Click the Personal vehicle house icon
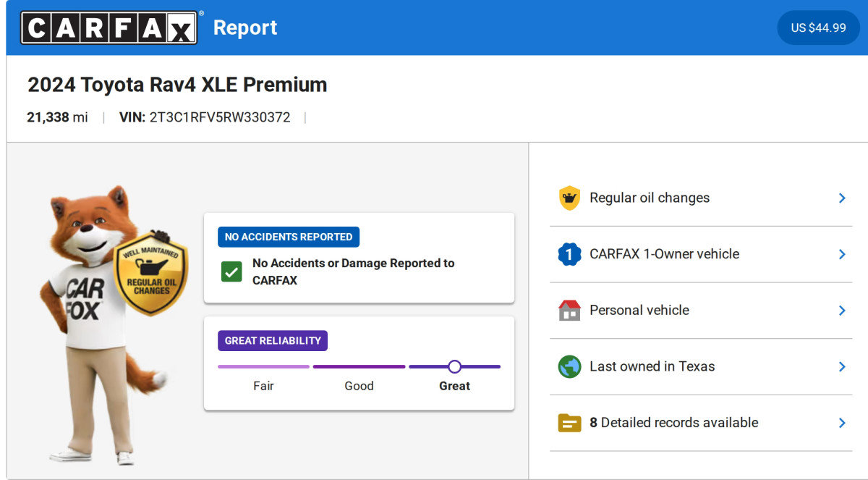This screenshot has height=480, width=868. pyautogui.click(x=570, y=310)
